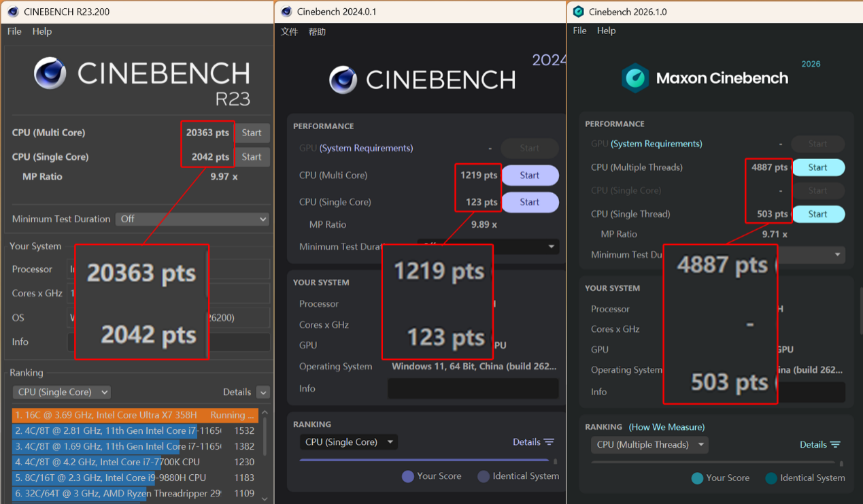Start CPU (Multi Core) test in Cinebench 2024
Viewport: 863px width, 504px height.
(530, 175)
